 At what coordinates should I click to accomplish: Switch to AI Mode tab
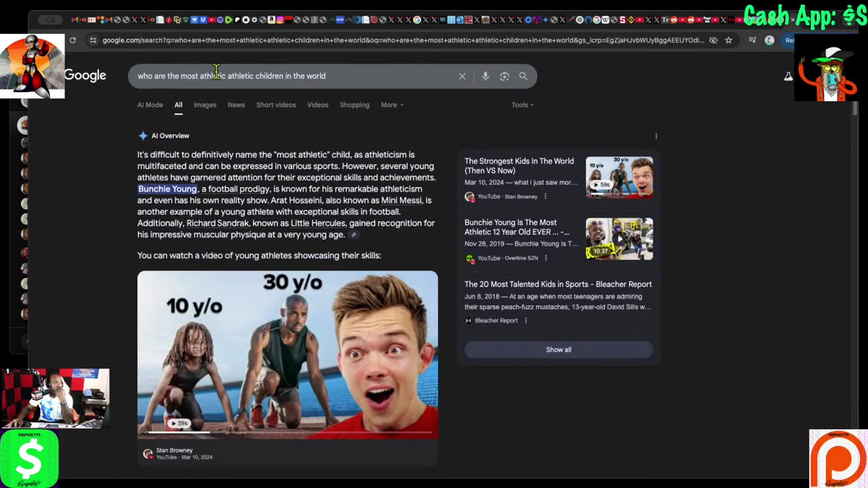click(150, 105)
